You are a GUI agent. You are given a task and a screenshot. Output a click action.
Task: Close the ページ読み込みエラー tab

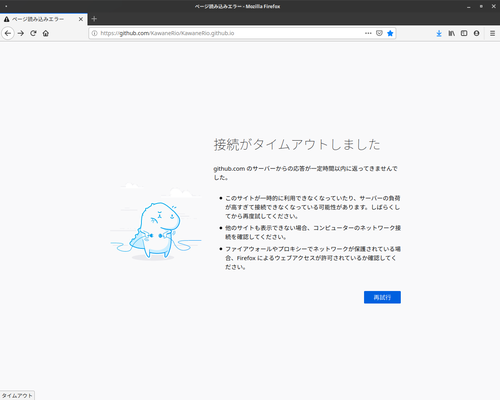(x=81, y=19)
